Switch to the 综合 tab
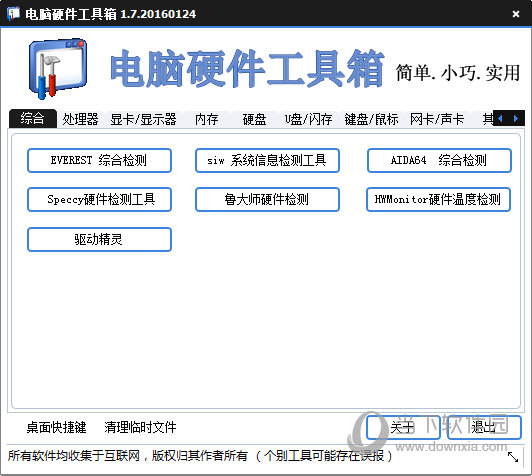Viewport: 532px width, 476px height. 33,118
